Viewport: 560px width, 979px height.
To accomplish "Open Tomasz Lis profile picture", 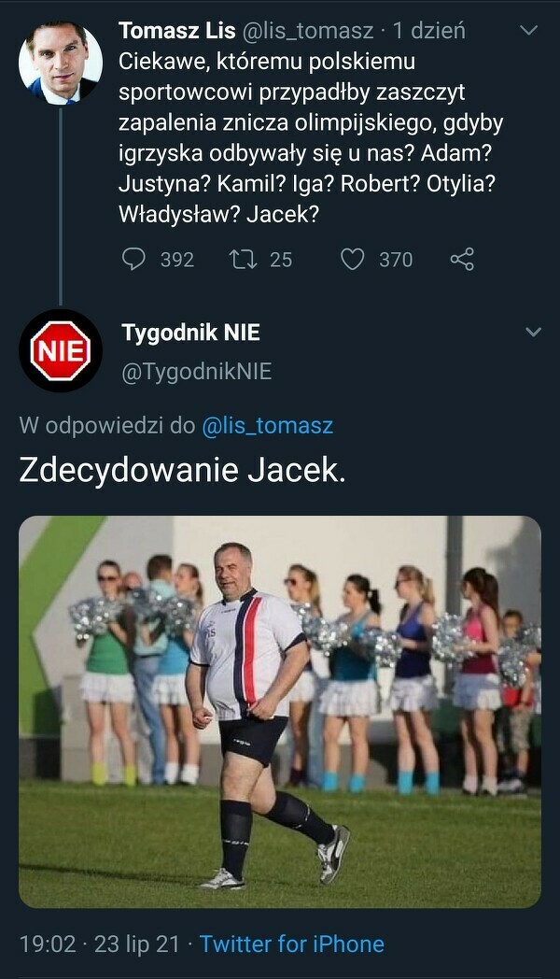I will coord(61,63).
